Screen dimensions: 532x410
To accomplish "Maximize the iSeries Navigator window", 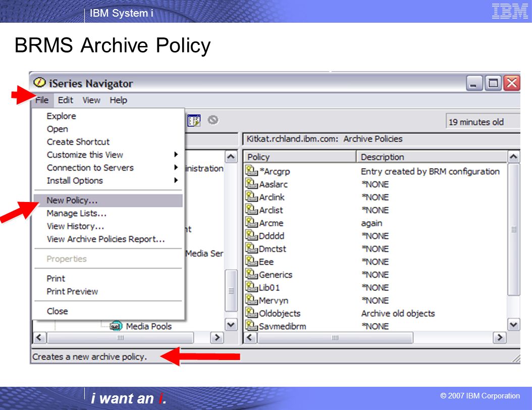I will pyautogui.click(x=493, y=83).
